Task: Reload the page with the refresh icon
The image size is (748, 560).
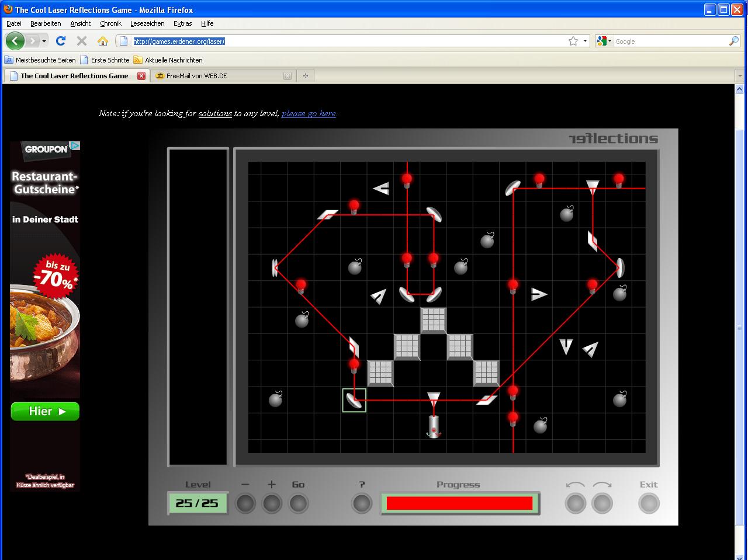Action: click(60, 41)
